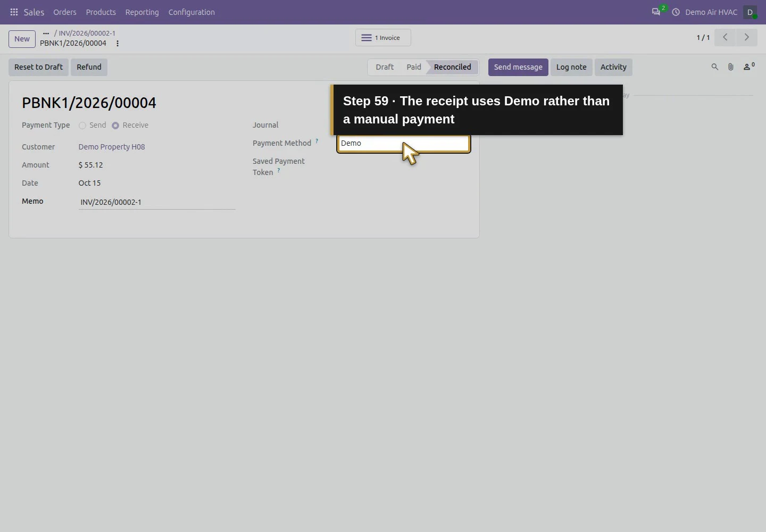Image resolution: width=766 pixels, height=532 pixels.
Task: Show help for Payment Method
Action: [317, 141]
